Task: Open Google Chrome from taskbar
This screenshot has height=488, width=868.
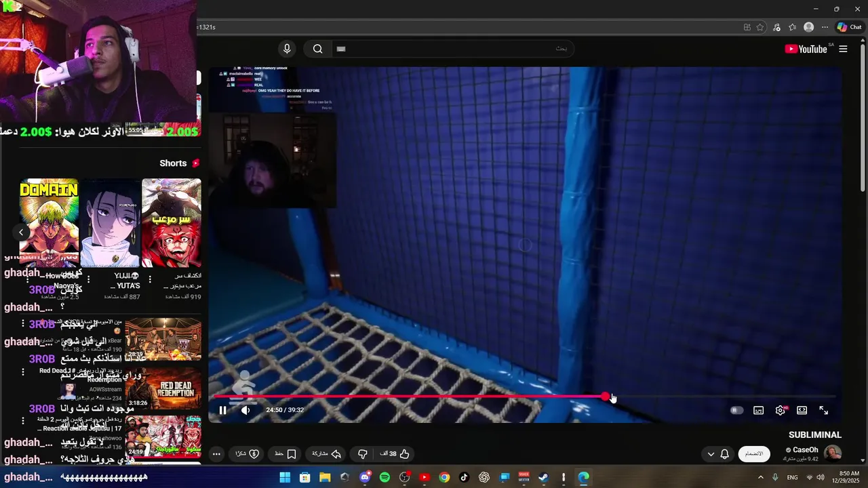Action: coord(444,477)
